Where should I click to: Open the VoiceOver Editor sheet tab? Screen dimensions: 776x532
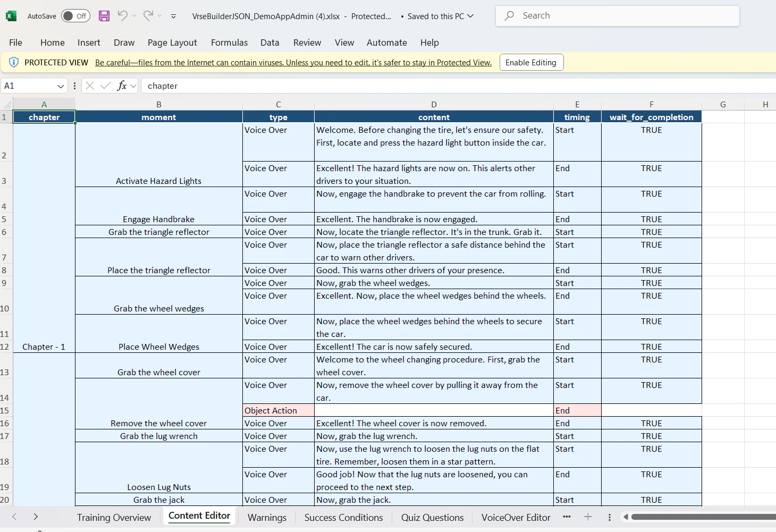pos(516,518)
